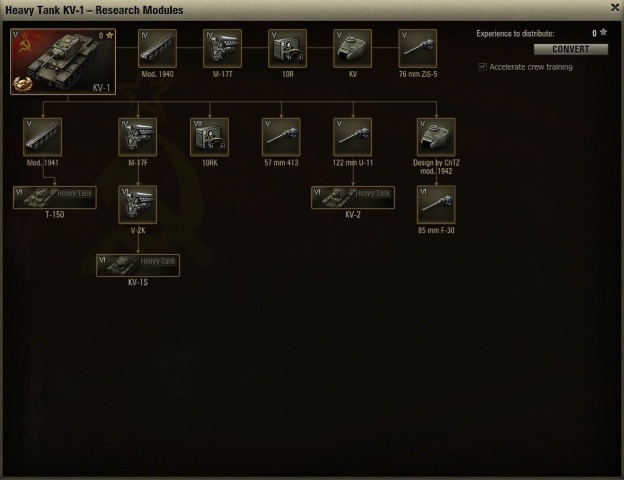Research the V-2K engine module
This screenshot has height=480, width=624.
138,205
